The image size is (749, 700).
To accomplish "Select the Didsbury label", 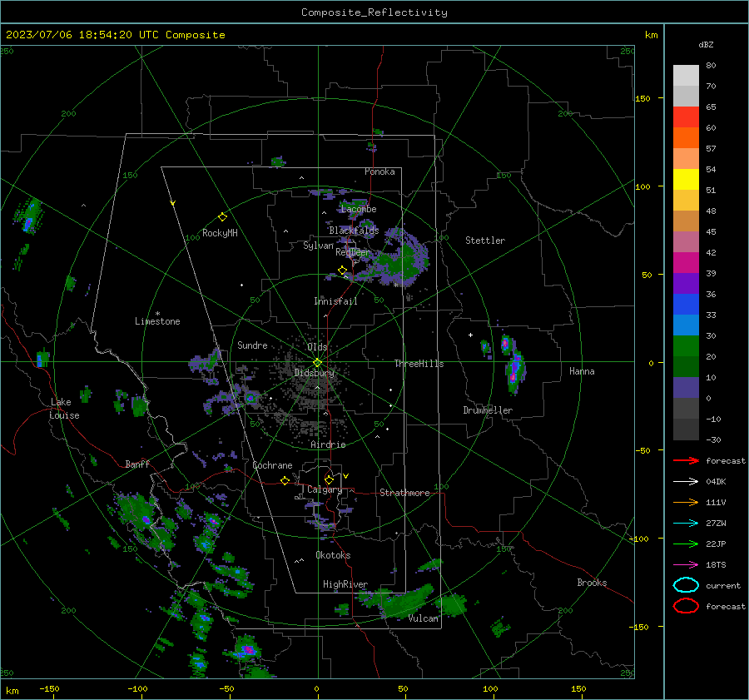I will click(315, 373).
